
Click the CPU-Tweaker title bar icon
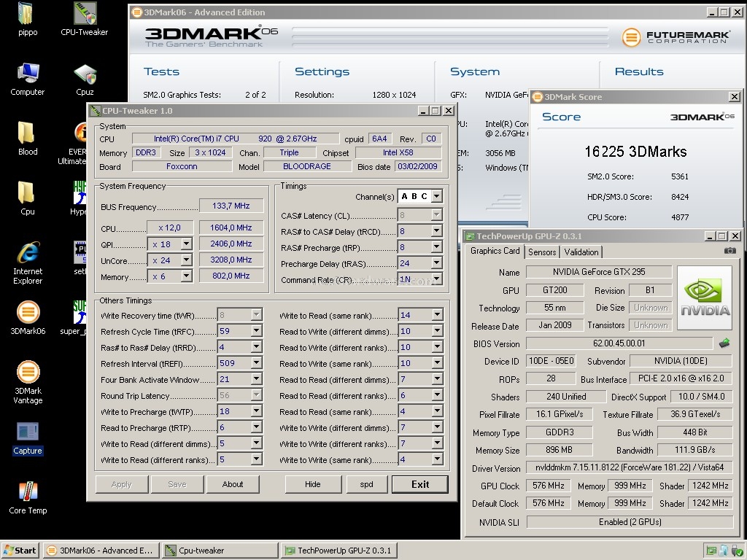tap(96, 111)
